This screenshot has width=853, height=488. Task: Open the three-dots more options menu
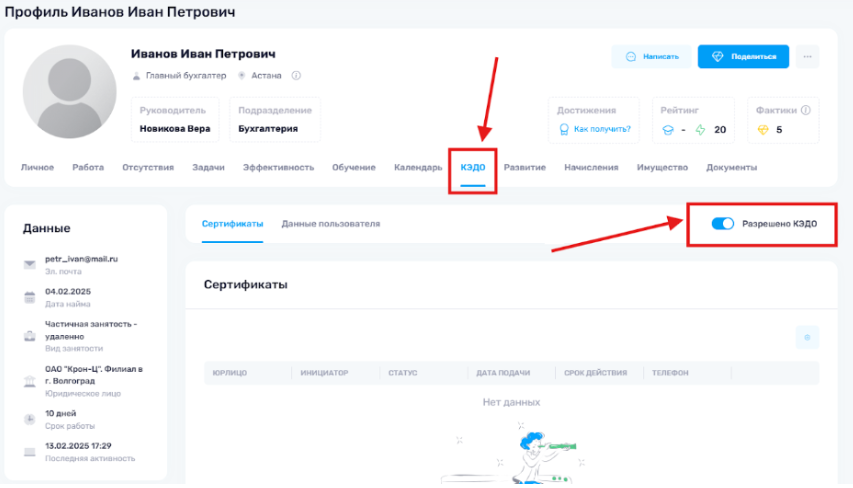click(x=807, y=57)
